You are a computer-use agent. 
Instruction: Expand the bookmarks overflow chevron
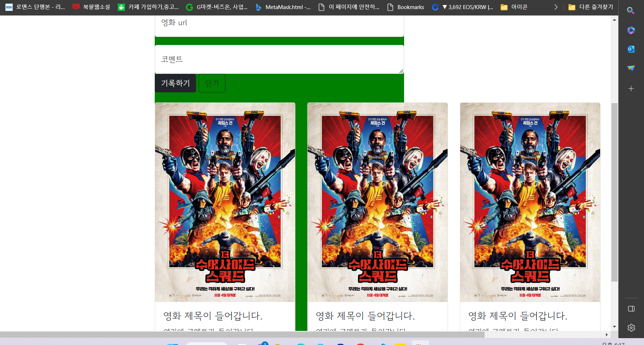pos(556,7)
